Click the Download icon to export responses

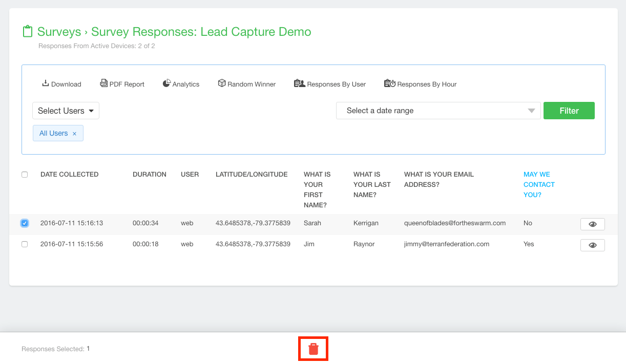click(x=45, y=83)
